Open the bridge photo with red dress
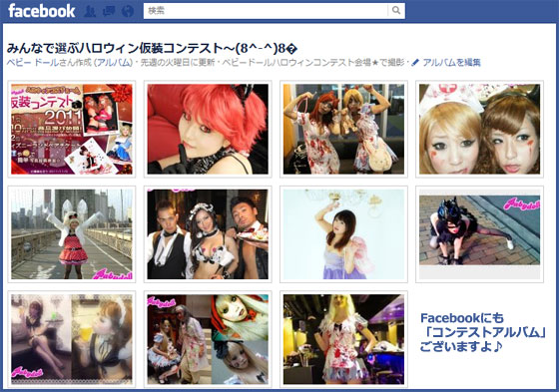The image size is (559, 392). tap(72, 234)
